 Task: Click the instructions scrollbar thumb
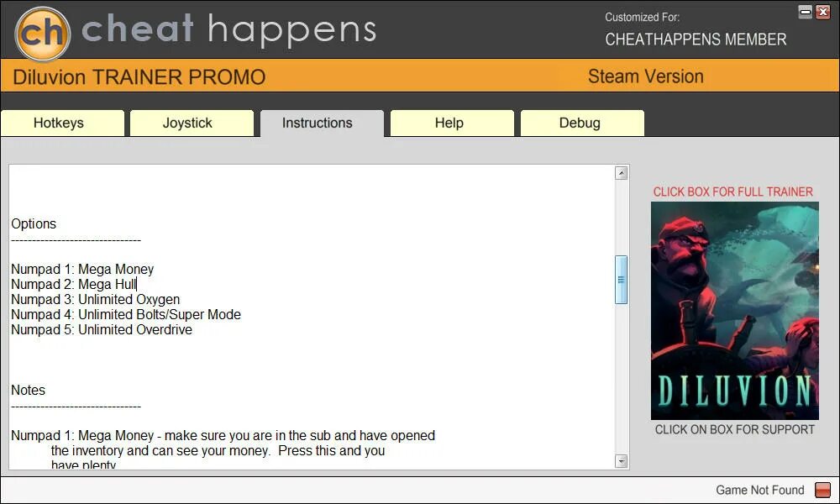pos(622,280)
